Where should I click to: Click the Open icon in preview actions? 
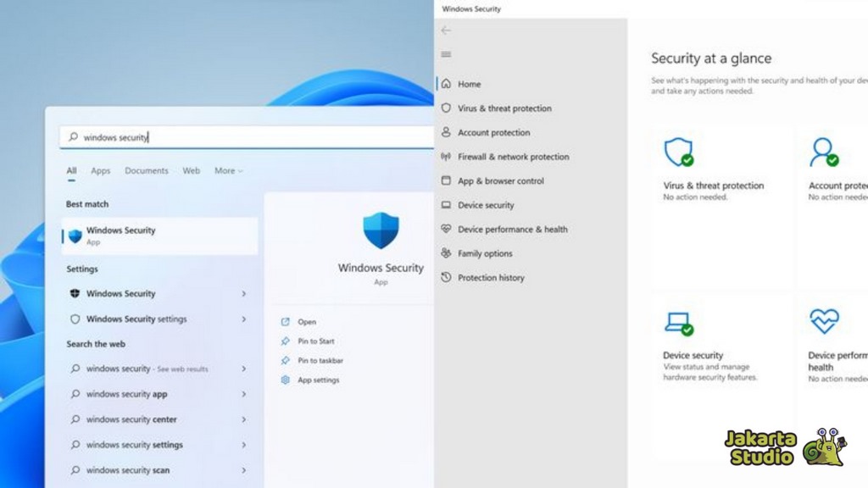(285, 321)
